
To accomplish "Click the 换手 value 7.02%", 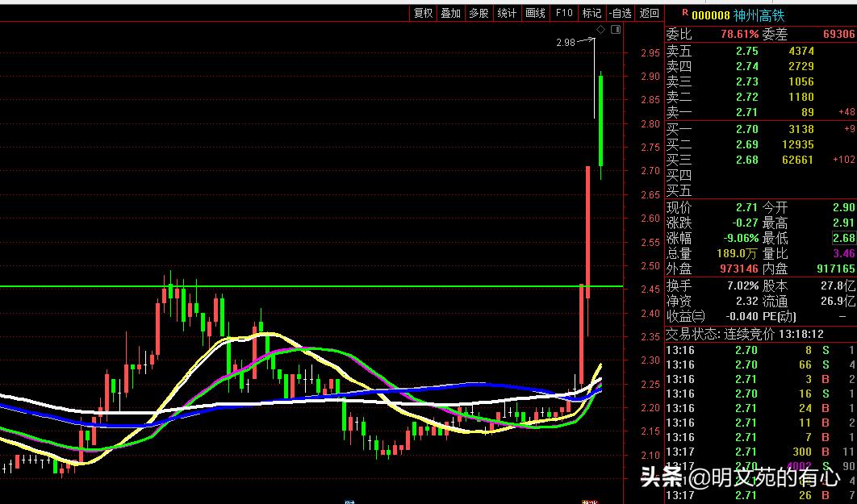I will coord(742,285).
